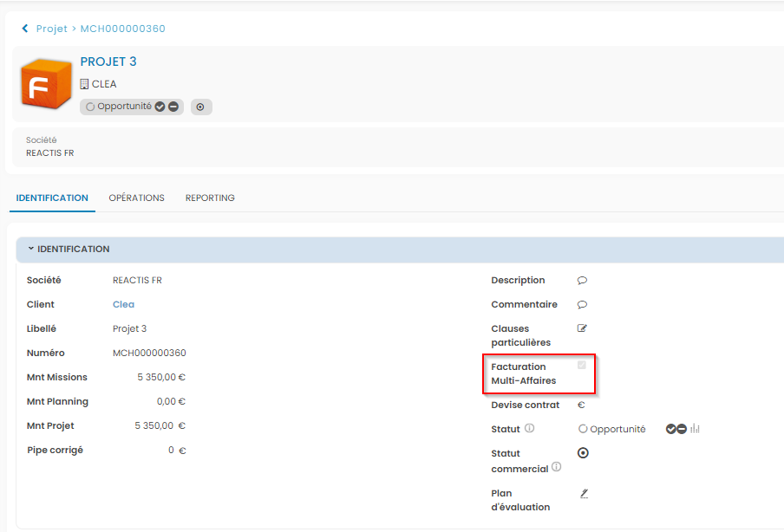Click the Plan d'évaluation pen icon
The image size is (784, 532).
pos(584,493)
